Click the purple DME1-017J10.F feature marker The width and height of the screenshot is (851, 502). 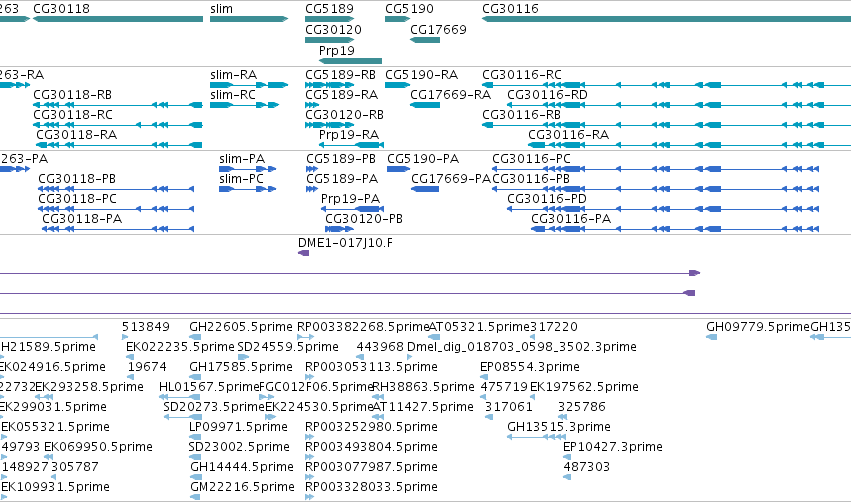click(x=304, y=253)
